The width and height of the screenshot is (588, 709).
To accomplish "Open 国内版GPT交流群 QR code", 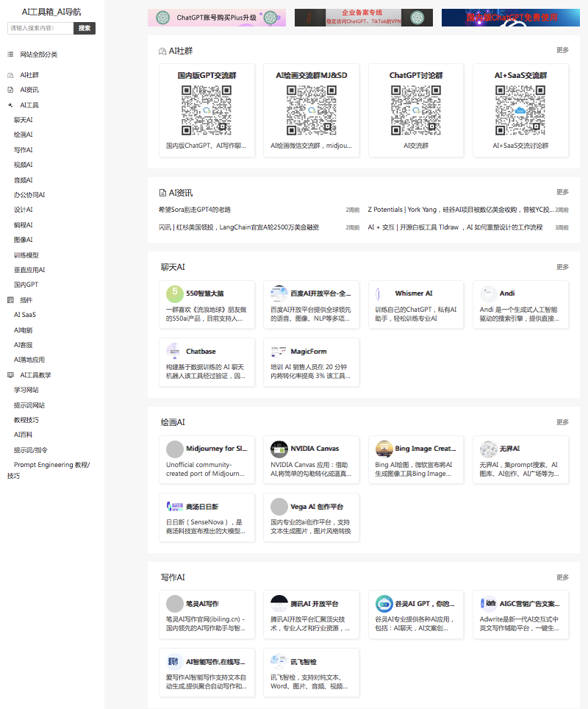I will pos(207,110).
